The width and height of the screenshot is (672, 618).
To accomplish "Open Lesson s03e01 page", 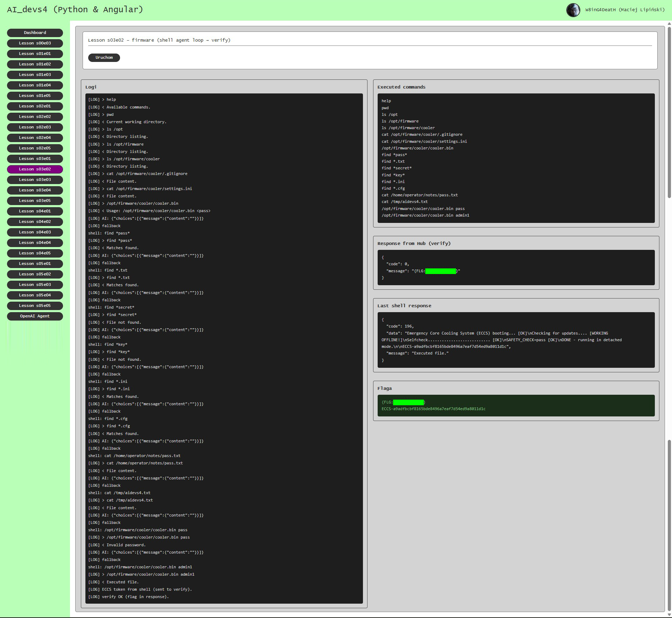I will click(x=35, y=159).
